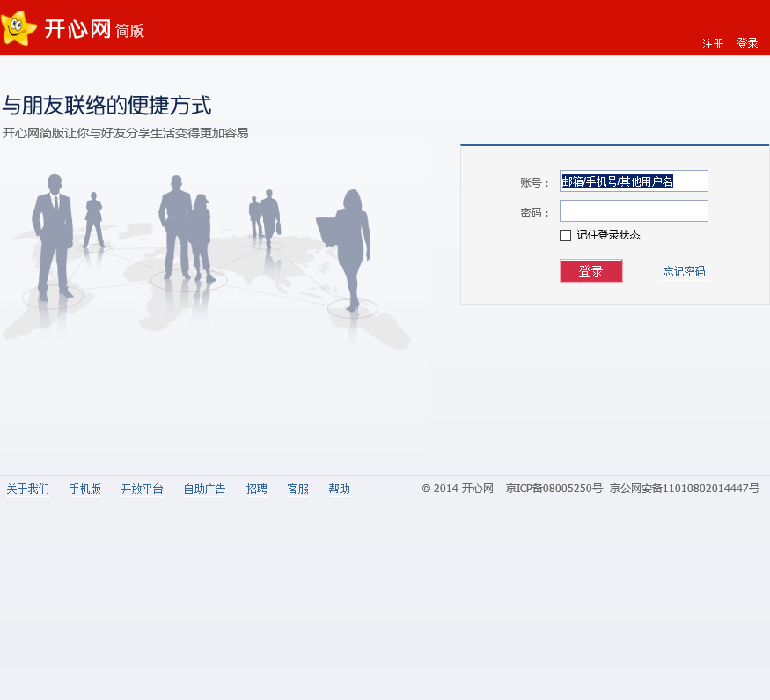Click the 开心网 简版 site title
The width and height of the screenshot is (770, 700).
point(94,29)
